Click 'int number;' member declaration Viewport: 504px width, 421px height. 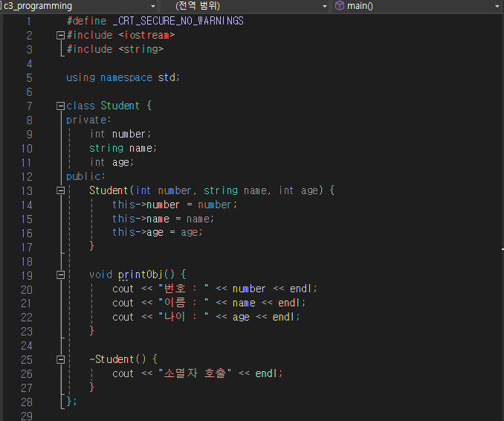(x=120, y=134)
